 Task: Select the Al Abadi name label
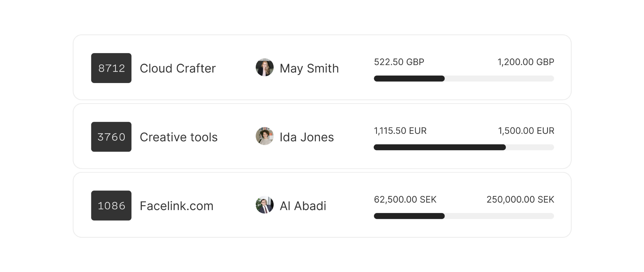[x=303, y=206]
